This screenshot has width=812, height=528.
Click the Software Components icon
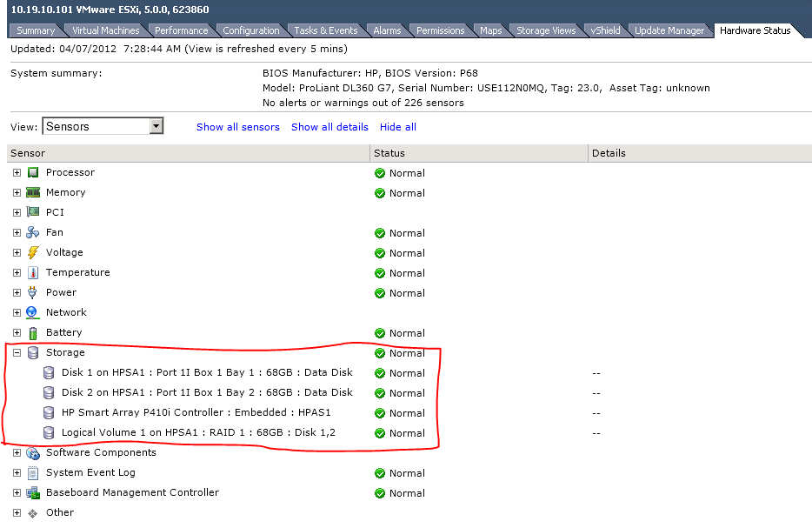click(34, 452)
